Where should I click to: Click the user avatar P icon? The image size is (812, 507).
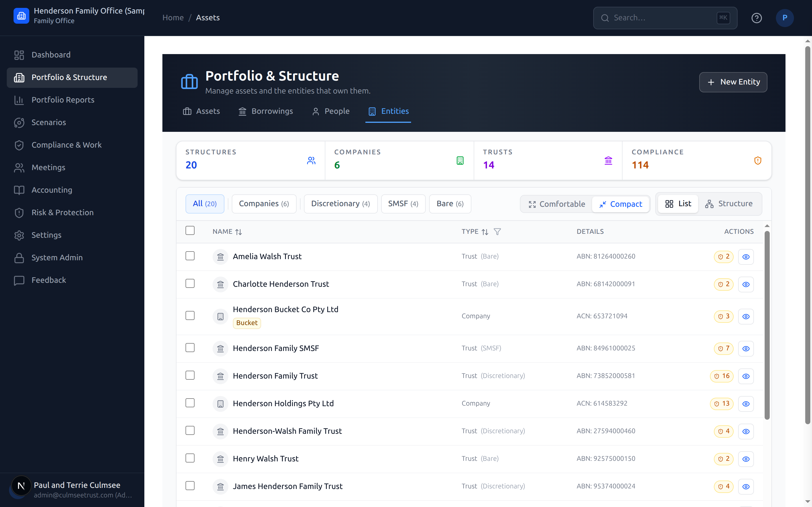pos(784,18)
